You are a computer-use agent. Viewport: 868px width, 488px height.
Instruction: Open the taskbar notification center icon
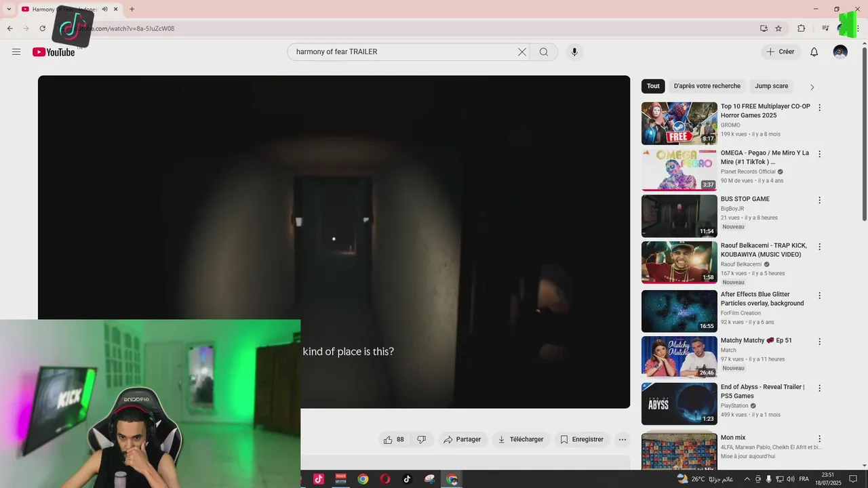coord(854,479)
